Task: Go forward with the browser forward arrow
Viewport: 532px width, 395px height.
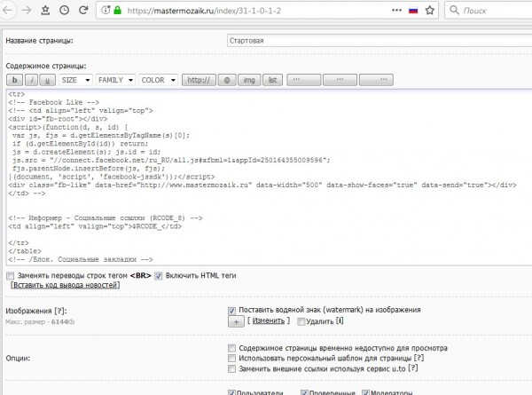Action: point(27,10)
